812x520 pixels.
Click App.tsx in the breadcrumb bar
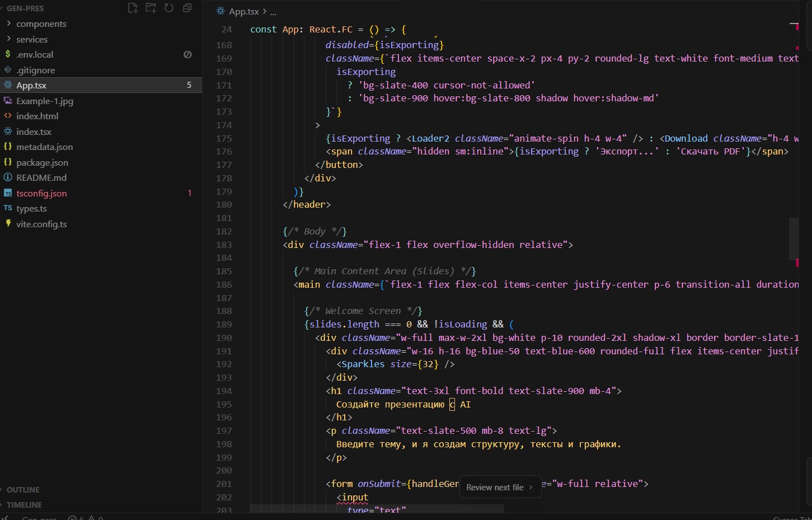[x=244, y=11]
